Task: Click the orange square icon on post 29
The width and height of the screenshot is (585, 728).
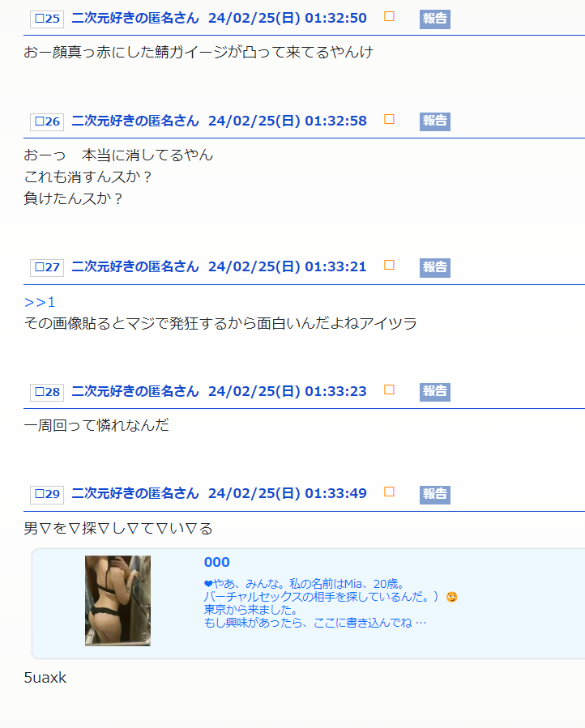Action: 390,492
